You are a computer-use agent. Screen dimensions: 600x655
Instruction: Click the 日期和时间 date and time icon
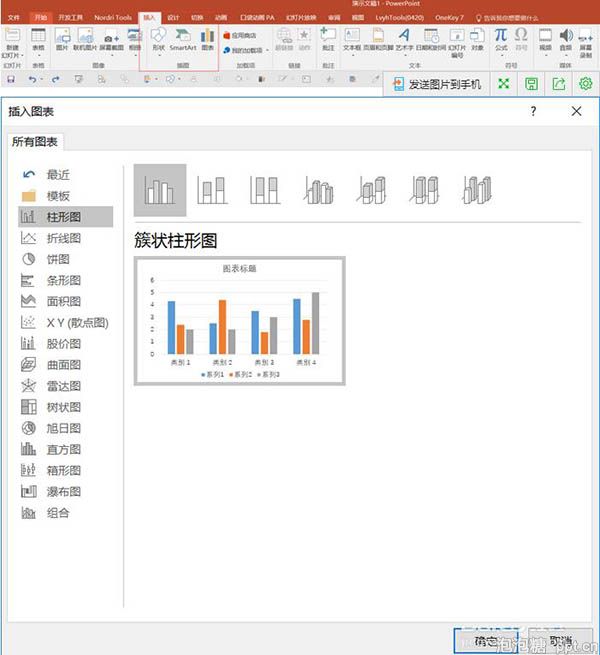(431, 39)
